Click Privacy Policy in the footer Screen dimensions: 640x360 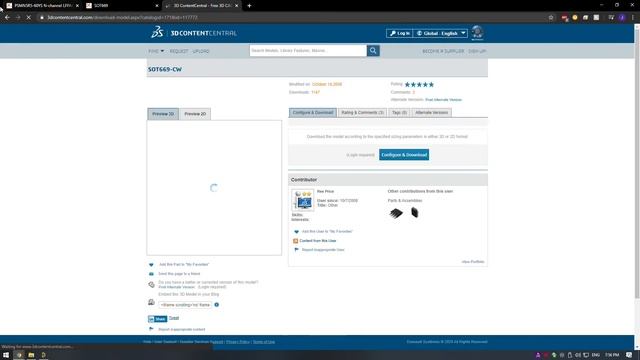click(x=238, y=342)
